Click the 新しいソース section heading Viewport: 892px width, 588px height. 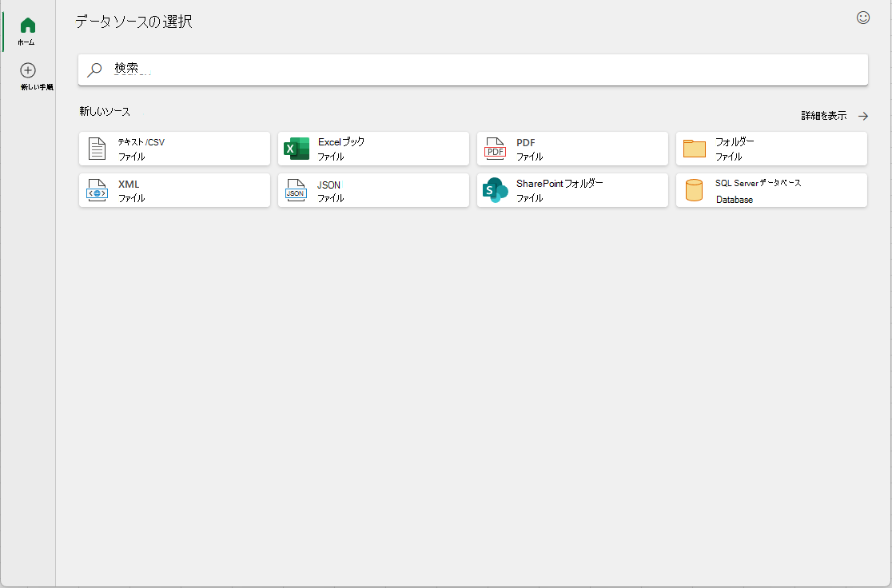pos(105,112)
